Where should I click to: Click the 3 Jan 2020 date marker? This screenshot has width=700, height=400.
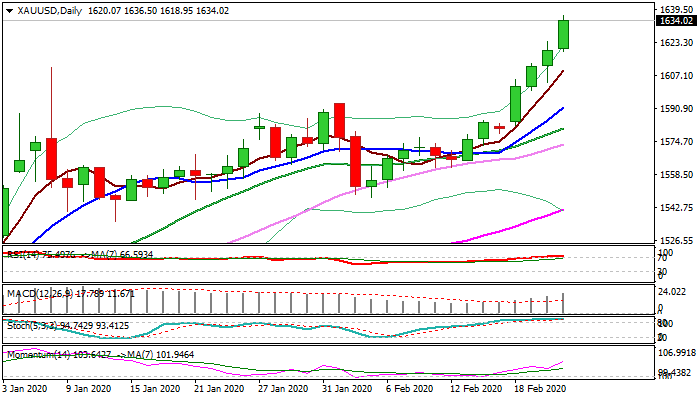(x=25, y=388)
